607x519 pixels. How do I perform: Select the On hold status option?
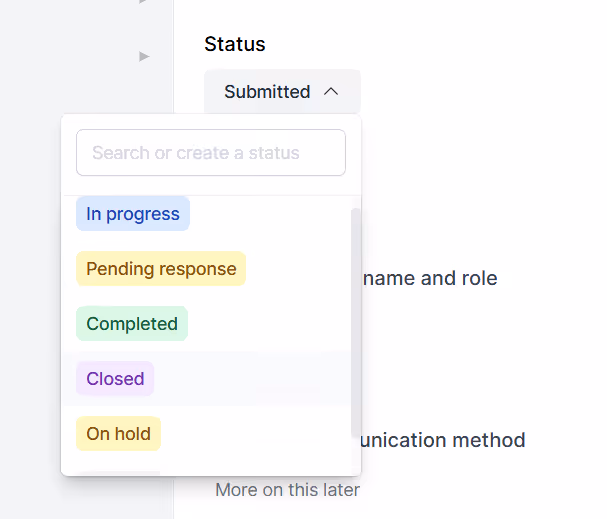pos(118,434)
